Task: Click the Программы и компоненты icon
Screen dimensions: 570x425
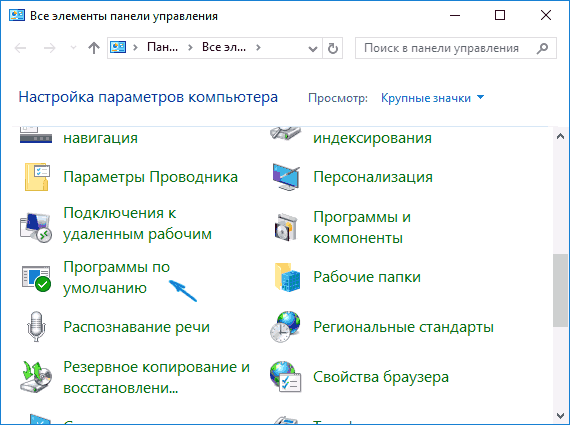Action: point(286,227)
